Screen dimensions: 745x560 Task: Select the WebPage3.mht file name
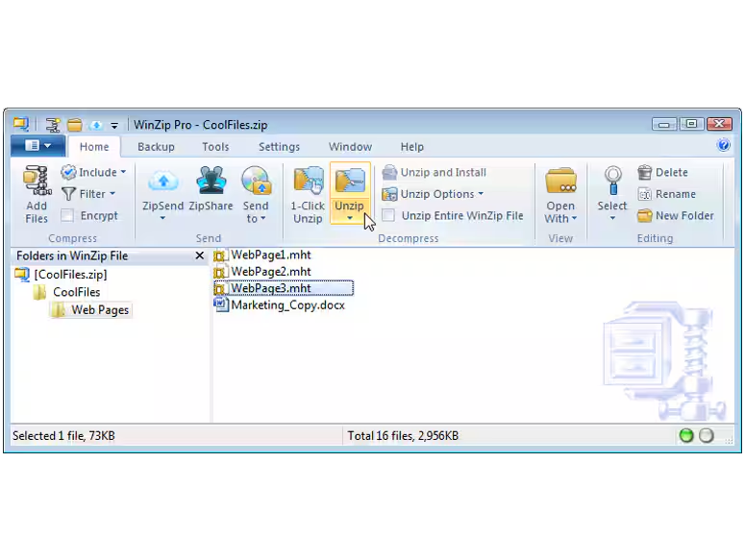(271, 288)
